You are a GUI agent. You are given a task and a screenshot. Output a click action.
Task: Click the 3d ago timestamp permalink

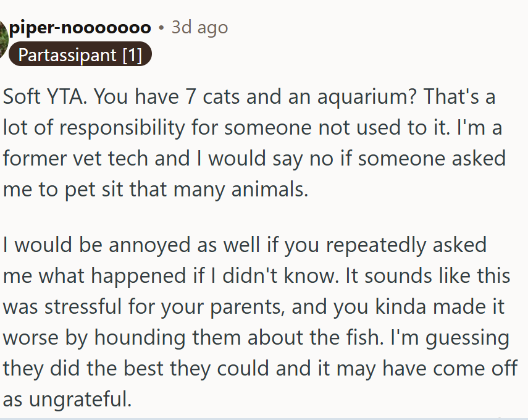pos(199,27)
